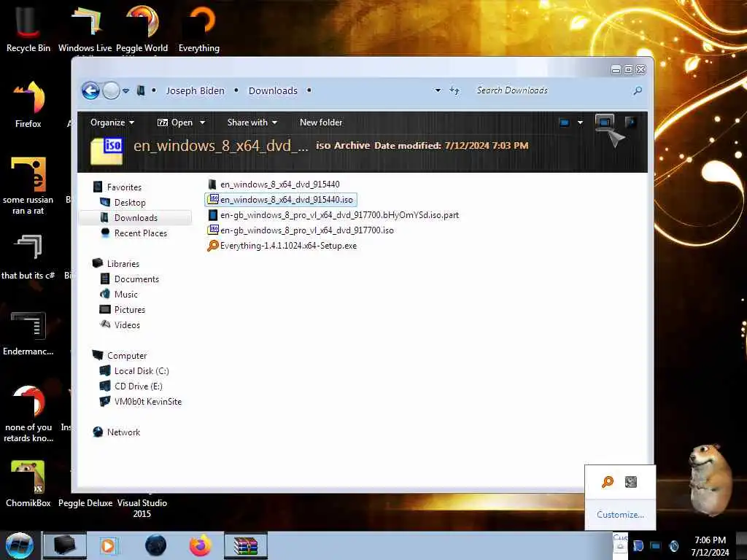Image resolution: width=747 pixels, height=560 pixels.
Task: Open the Endermanc... desktop icon
Action: coord(28,332)
